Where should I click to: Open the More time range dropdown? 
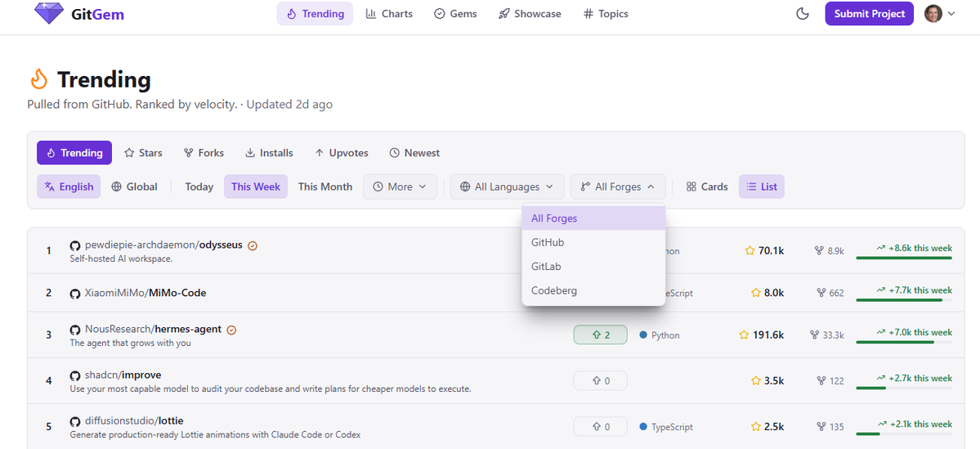[400, 186]
